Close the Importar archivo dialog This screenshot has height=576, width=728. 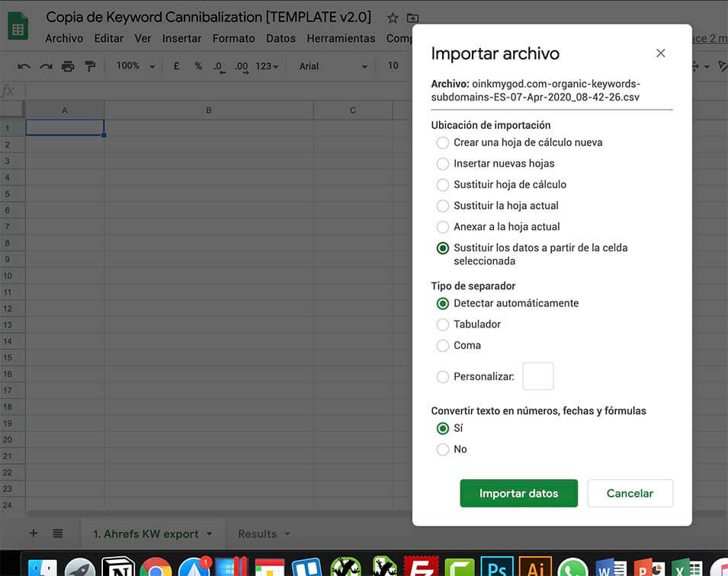(x=660, y=53)
